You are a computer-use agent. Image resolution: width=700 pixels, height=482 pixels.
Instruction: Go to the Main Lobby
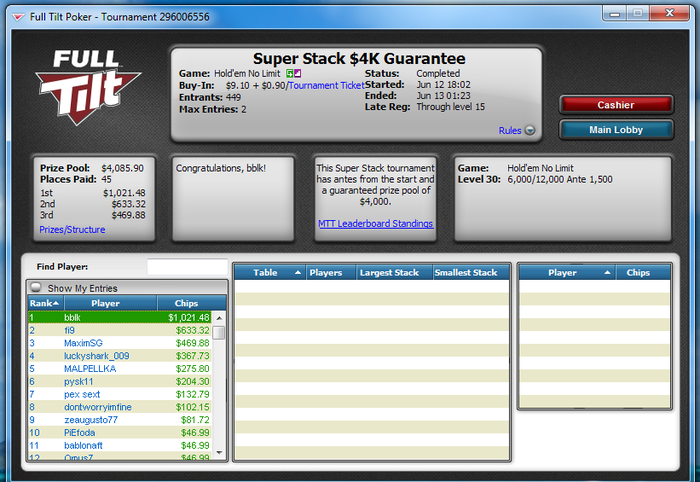tap(616, 130)
